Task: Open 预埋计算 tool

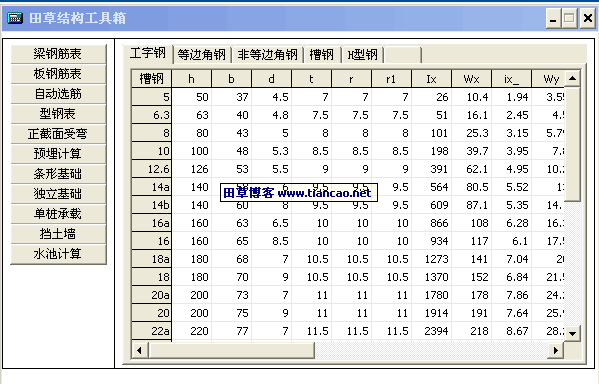Action: click(x=58, y=154)
